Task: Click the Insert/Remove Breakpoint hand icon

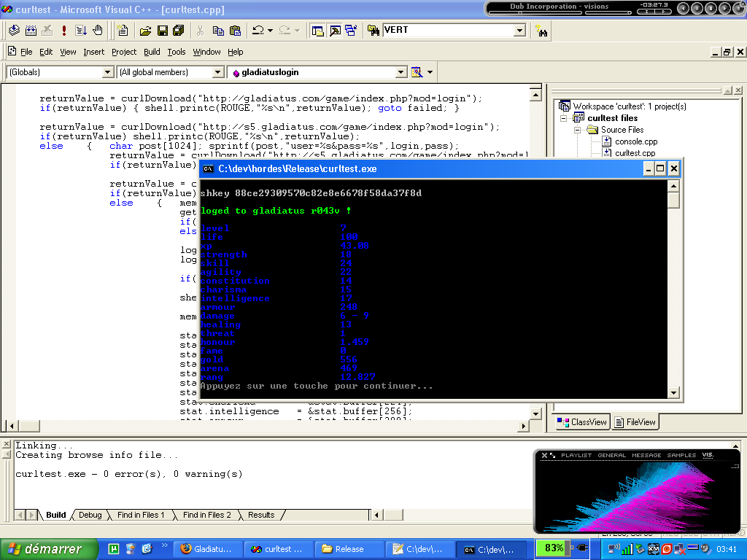Action: 98,31
